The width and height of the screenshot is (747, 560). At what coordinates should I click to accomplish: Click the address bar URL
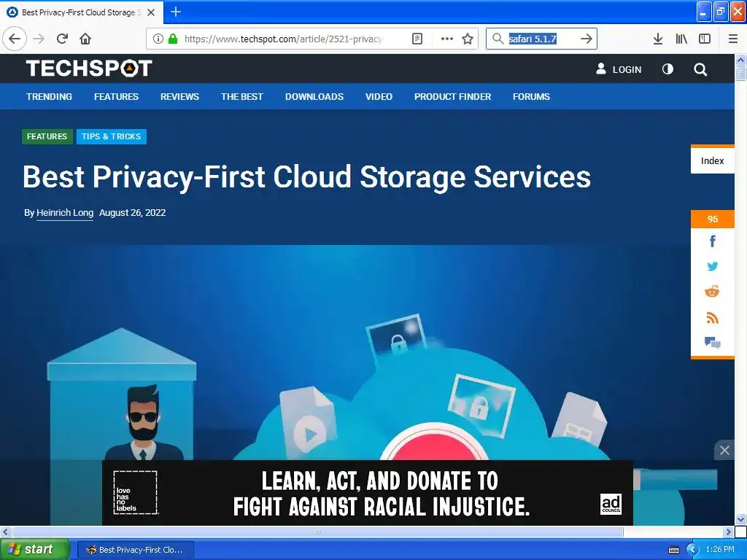click(x=283, y=39)
